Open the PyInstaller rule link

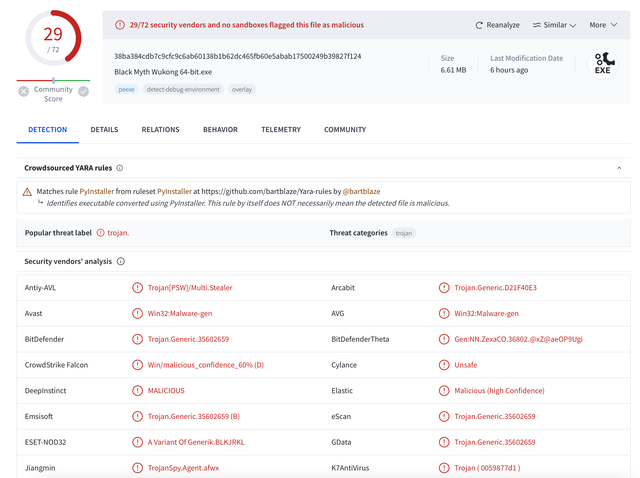97,191
